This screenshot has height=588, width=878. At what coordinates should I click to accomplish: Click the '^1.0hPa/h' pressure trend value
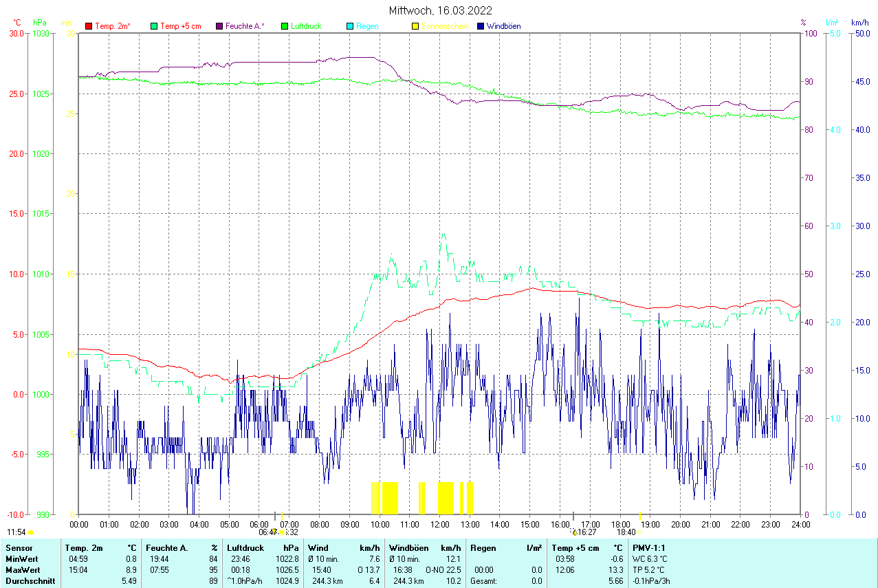[x=245, y=581]
